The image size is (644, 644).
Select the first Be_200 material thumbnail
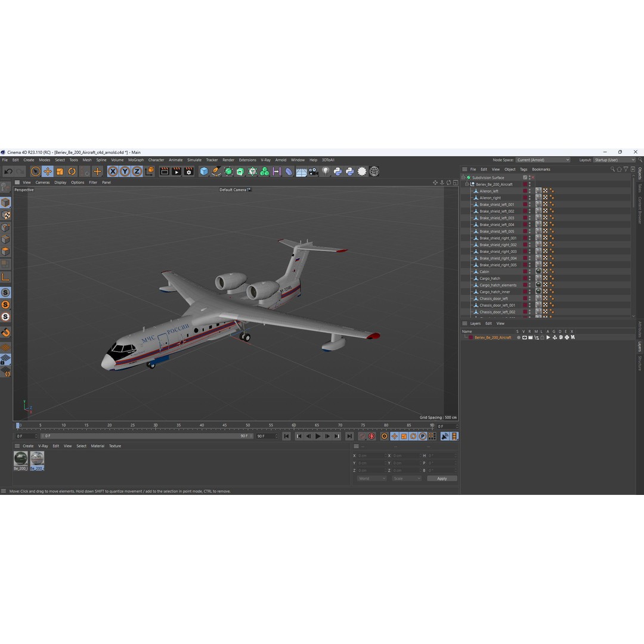pyautogui.click(x=20, y=460)
